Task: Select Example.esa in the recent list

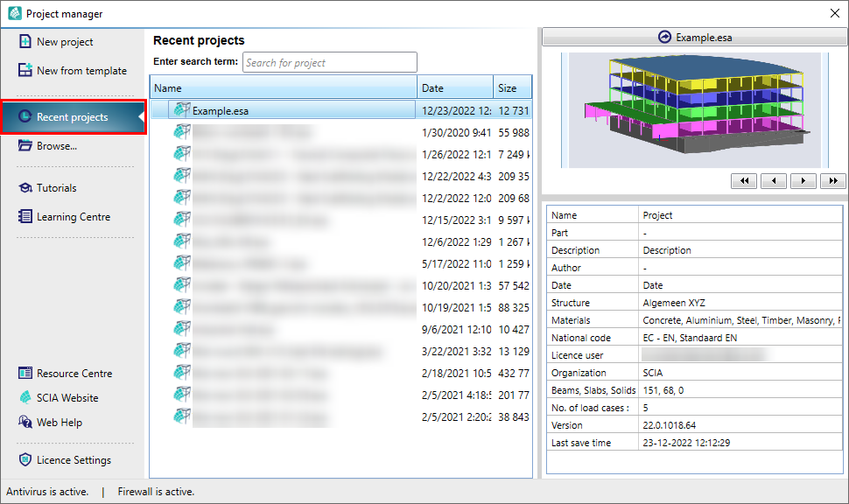Action: point(221,110)
